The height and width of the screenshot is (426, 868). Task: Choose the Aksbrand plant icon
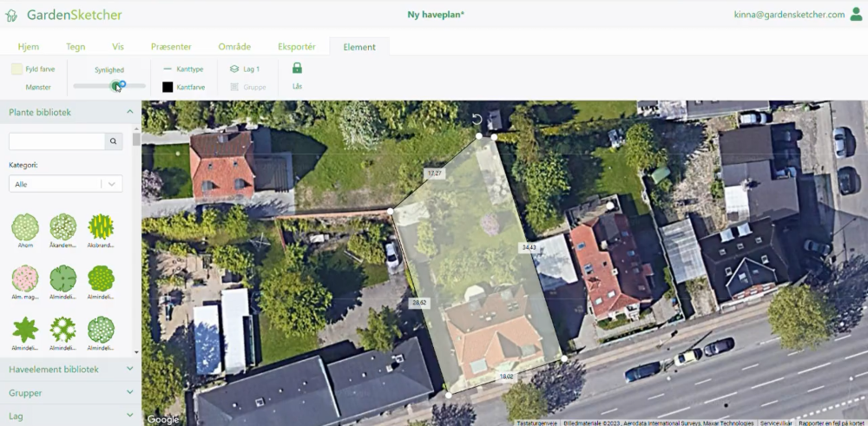point(101,227)
